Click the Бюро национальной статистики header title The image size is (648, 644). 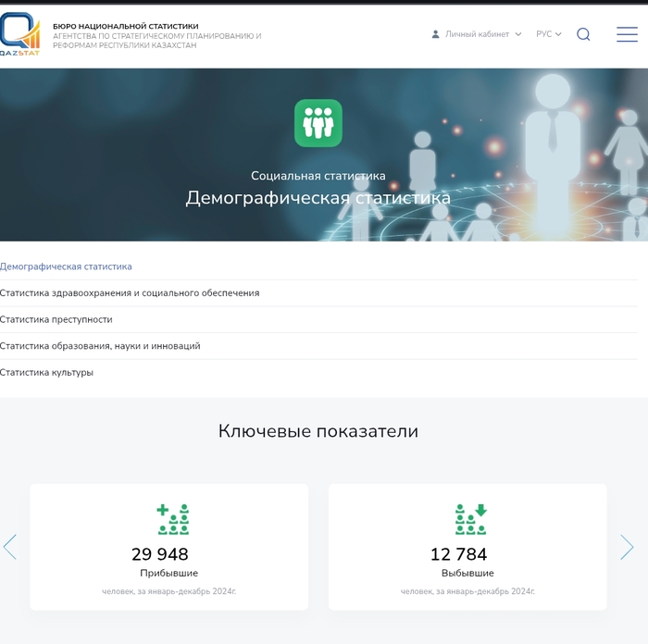(x=126, y=26)
